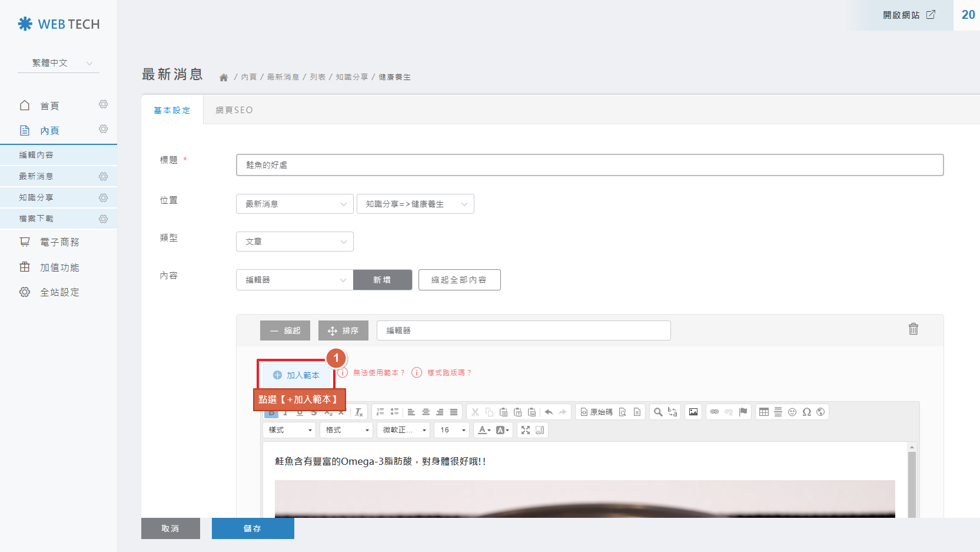The width and height of the screenshot is (980, 552).
Task: Open the text color picker in toolbar
Action: coord(484,430)
